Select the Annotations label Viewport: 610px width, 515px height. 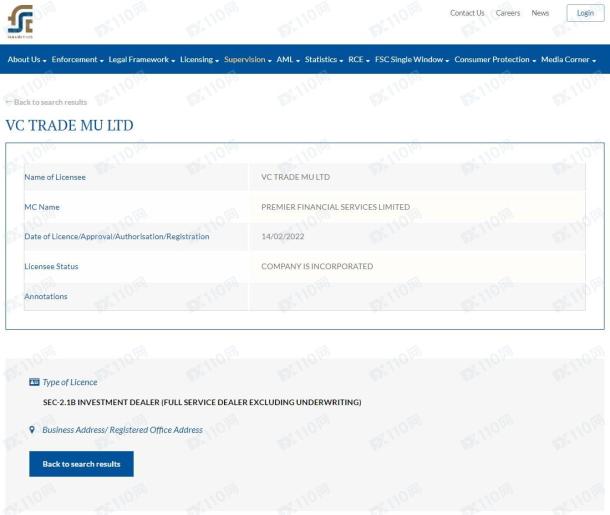click(x=46, y=296)
